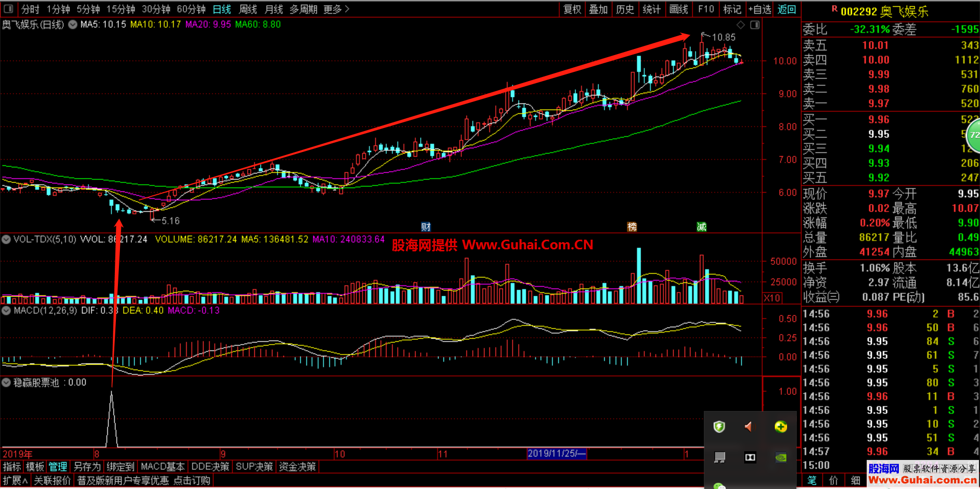
Task: Click the R margin-trading badge beside stock code
Action: 835,8
